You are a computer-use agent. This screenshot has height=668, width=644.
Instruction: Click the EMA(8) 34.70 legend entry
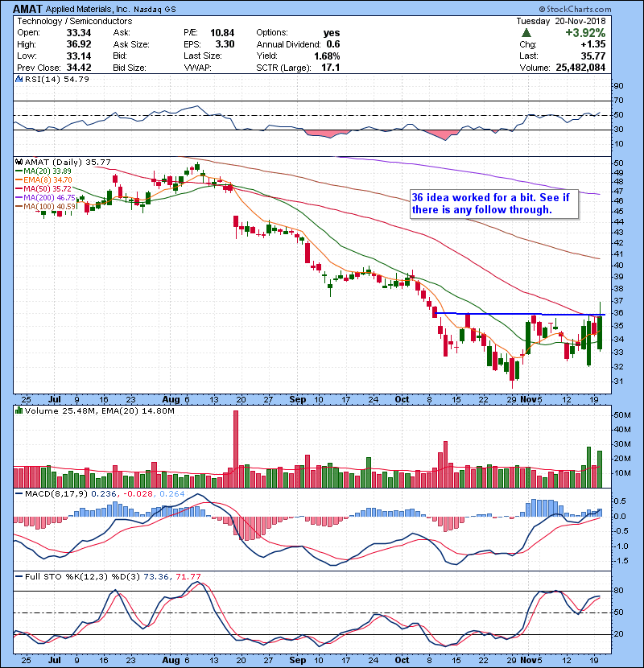[x=44, y=179]
